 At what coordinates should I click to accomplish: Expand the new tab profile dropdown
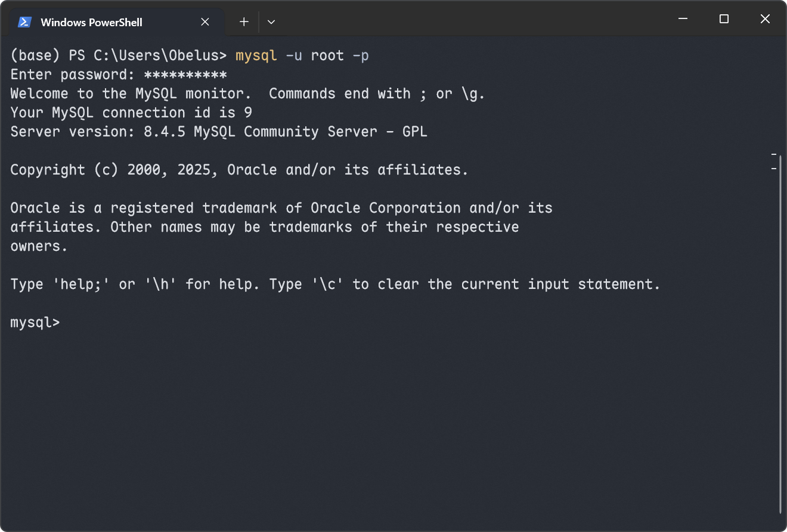pos(271,22)
